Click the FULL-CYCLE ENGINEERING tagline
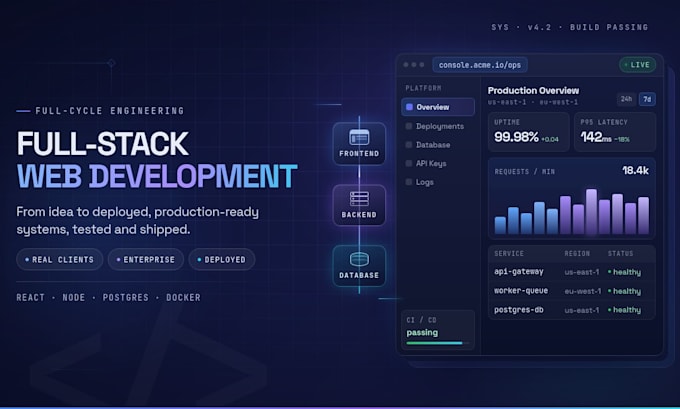Image resolution: width=680 pixels, height=409 pixels. [x=110, y=111]
